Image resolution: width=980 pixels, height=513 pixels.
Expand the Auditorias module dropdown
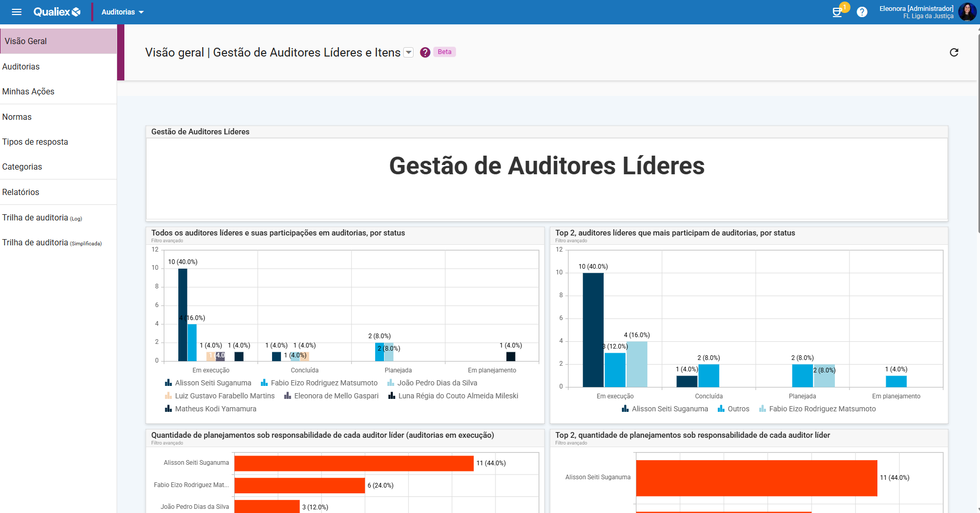tap(122, 12)
